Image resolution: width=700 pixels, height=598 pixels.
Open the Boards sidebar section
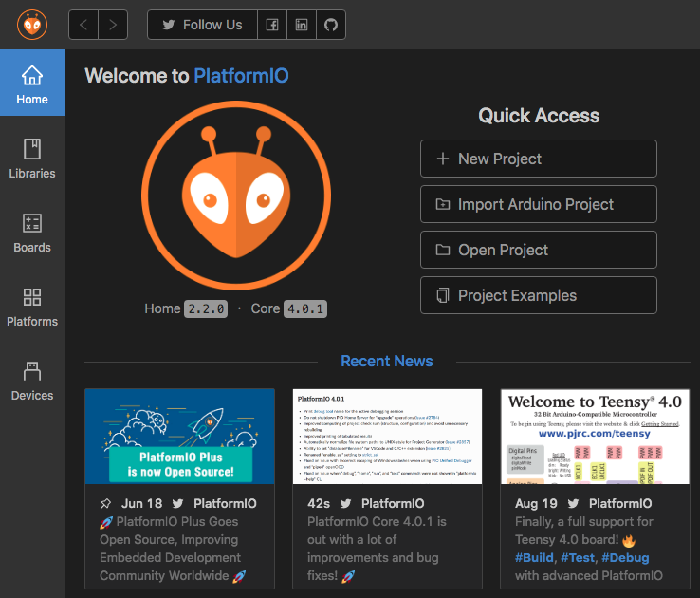(32, 233)
